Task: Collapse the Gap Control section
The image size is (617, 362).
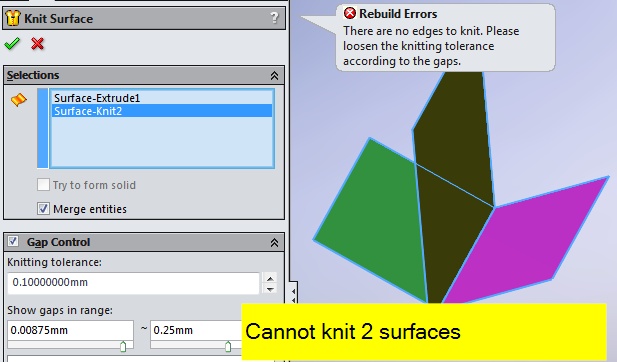Action: [274, 242]
